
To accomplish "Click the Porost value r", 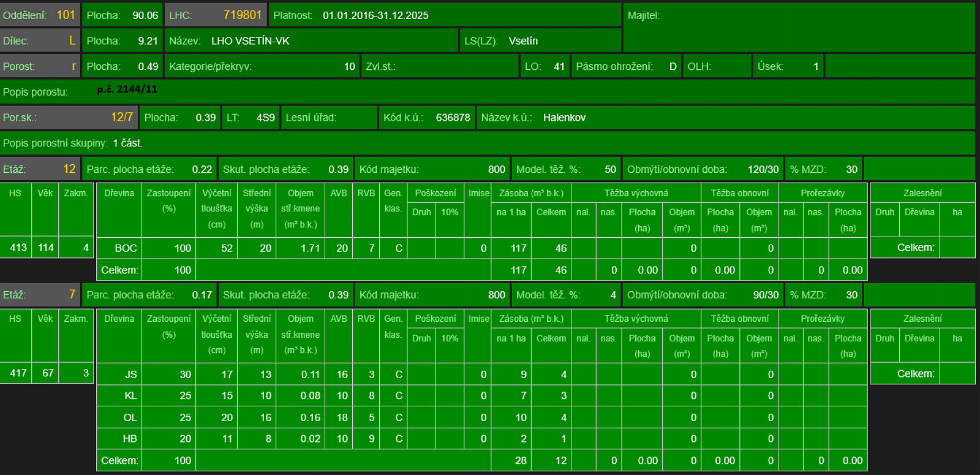I will (73, 66).
